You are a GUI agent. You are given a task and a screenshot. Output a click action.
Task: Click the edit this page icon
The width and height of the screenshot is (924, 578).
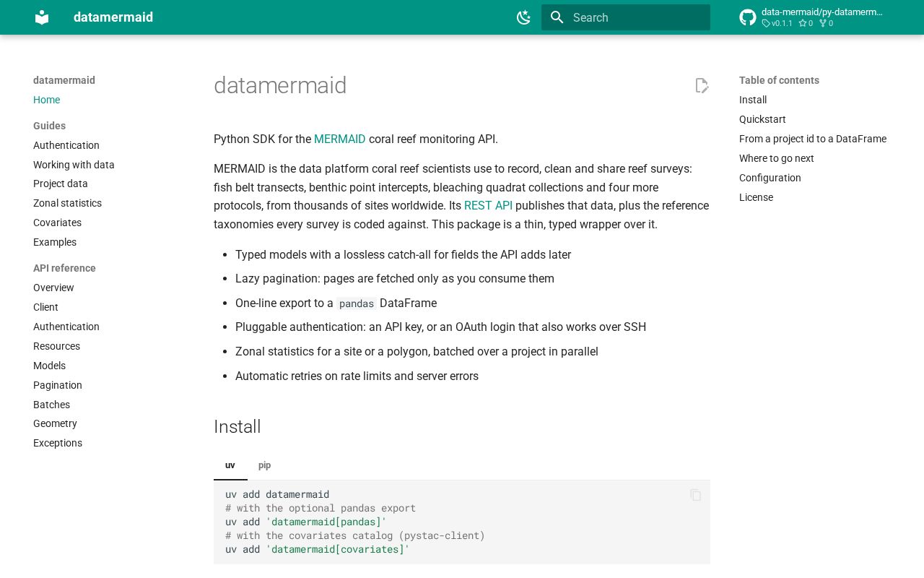point(702,85)
